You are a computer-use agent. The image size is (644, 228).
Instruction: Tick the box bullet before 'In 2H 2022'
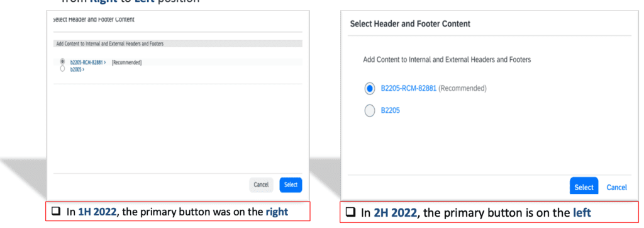point(350,213)
